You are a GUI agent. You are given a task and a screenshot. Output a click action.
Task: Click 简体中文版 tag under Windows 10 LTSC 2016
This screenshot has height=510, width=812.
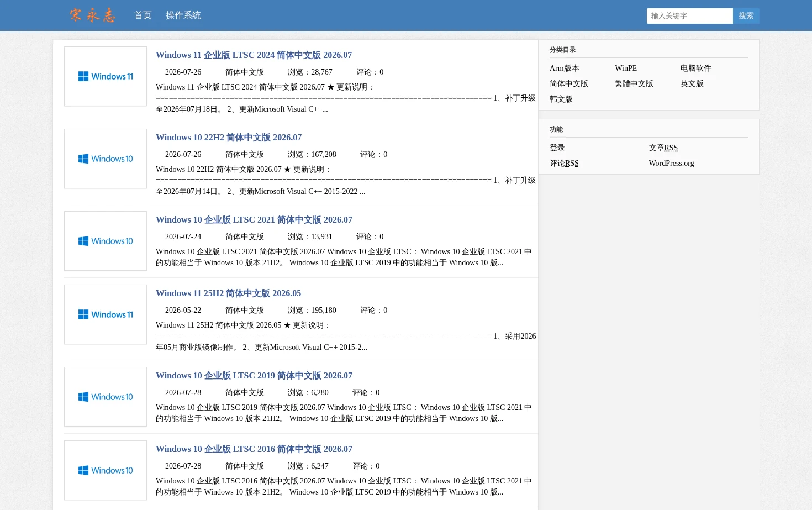coord(245,466)
